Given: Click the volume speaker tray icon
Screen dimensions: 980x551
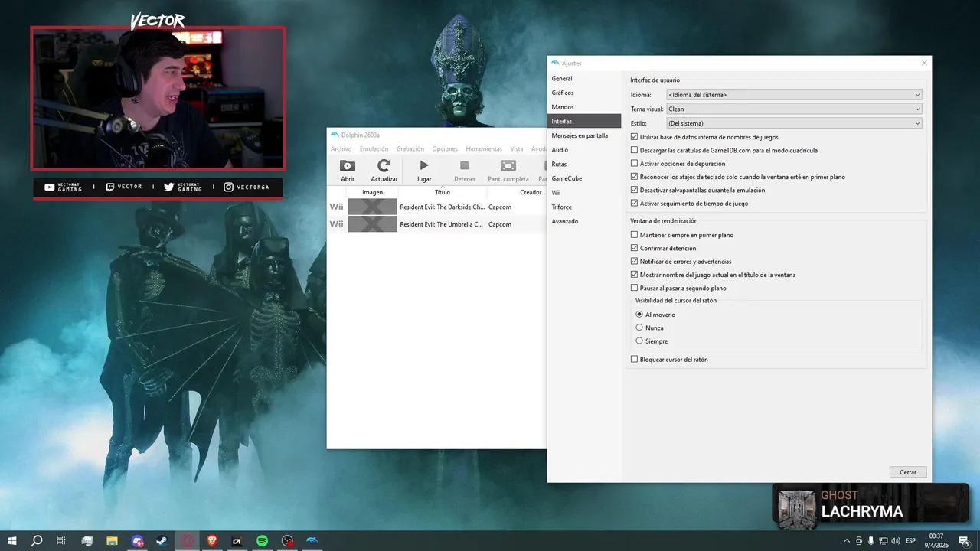Looking at the screenshot, I should point(895,541).
